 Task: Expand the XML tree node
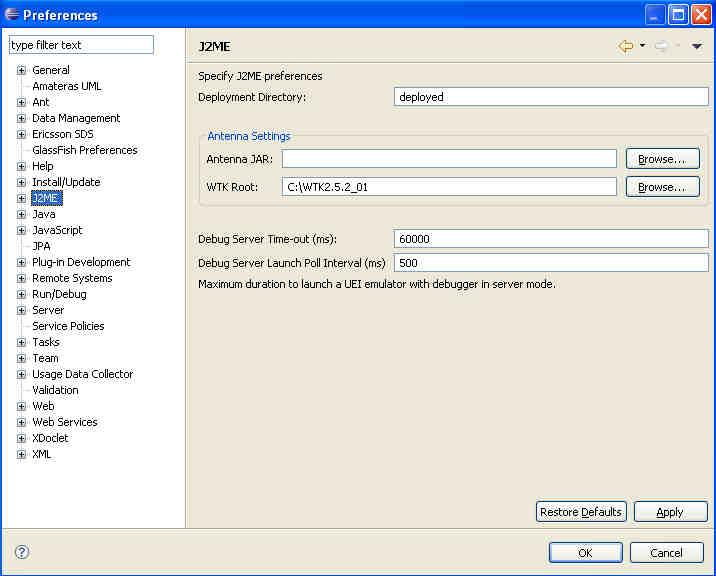[21, 454]
